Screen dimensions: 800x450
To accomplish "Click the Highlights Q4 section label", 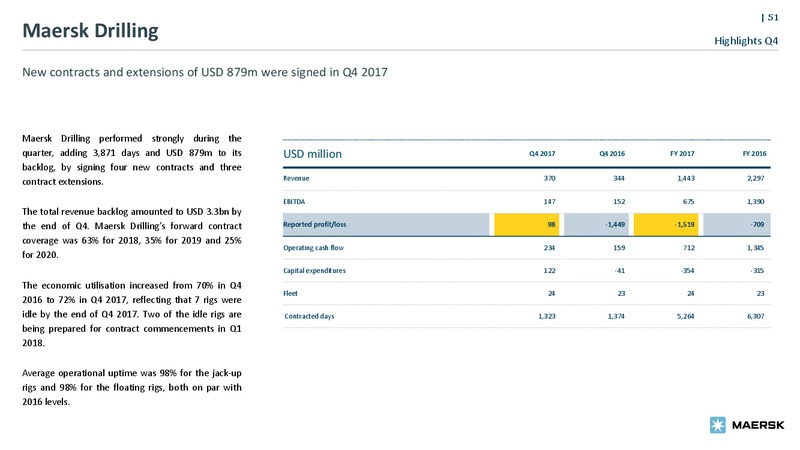I will pyautogui.click(x=746, y=41).
